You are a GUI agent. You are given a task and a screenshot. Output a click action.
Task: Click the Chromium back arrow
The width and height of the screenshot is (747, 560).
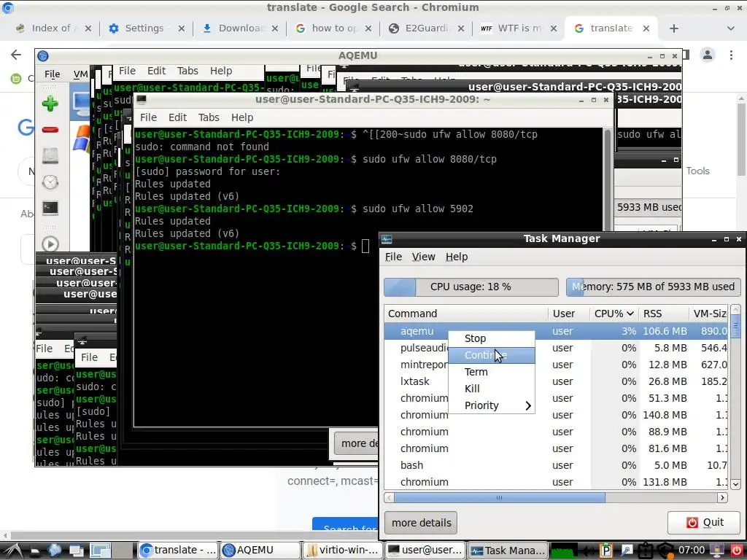point(16,55)
